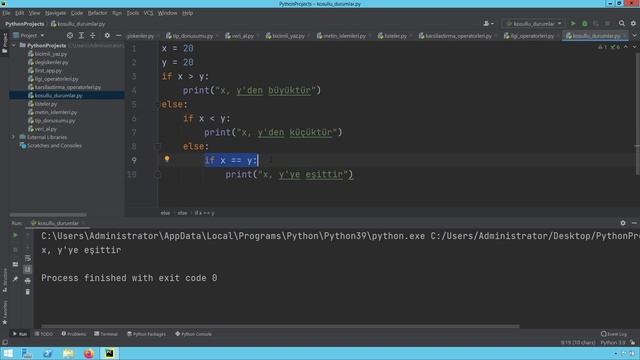Switch to karsilastirma_operatorleri.py editor tab
Image resolution: width=640 pixels, height=360 pixels.
click(x=456, y=36)
